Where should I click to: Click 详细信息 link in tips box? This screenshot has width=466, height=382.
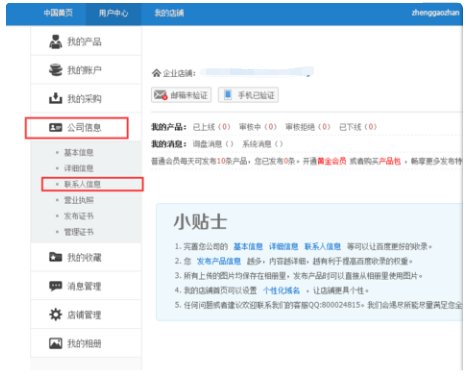pyautogui.click(x=284, y=247)
